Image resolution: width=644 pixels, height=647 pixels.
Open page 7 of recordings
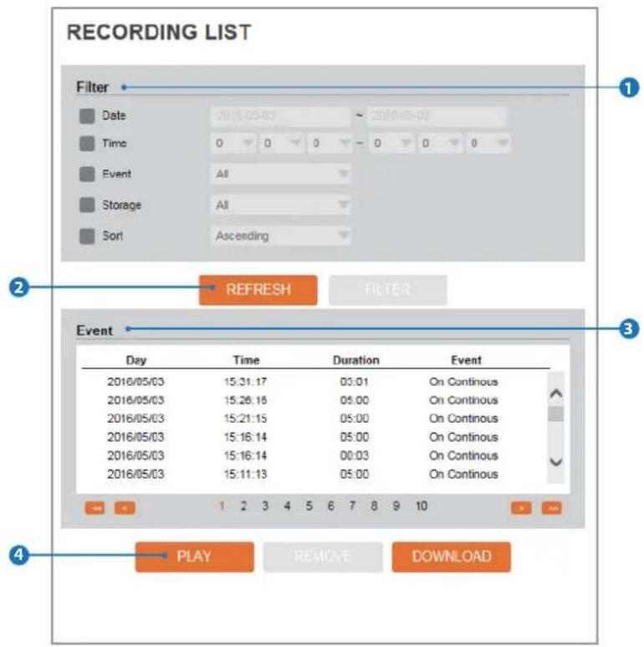[x=352, y=506]
